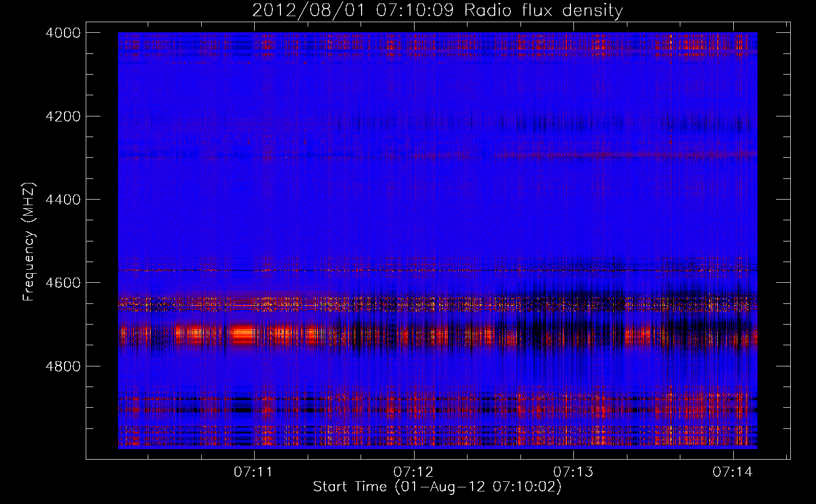This screenshot has width=816, height=504.
Task: Click the 07:13 time tick label
Action: click(x=573, y=472)
